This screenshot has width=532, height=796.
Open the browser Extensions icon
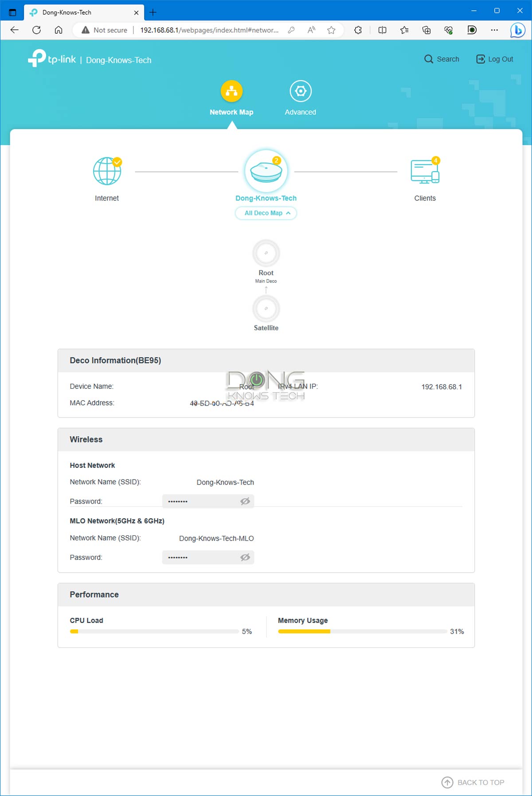358,30
